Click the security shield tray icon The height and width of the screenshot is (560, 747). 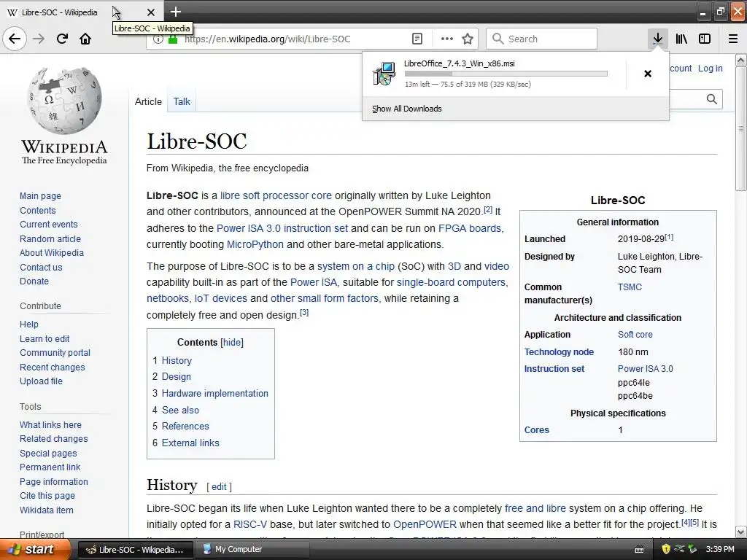665,549
